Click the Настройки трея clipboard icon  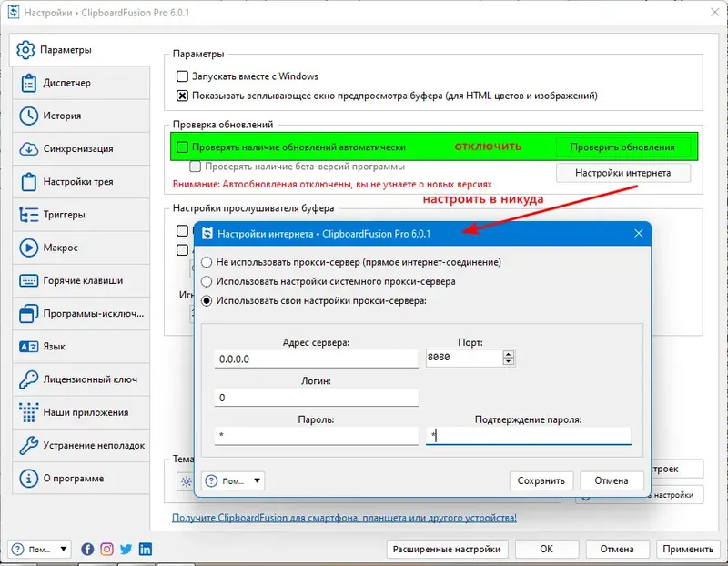29,182
